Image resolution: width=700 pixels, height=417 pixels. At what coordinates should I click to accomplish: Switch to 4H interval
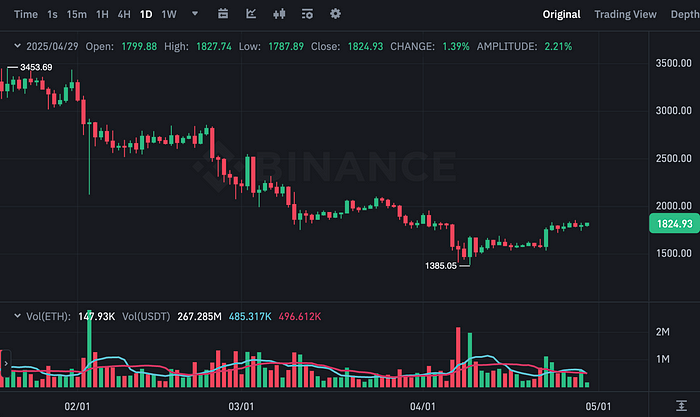click(124, 14)
